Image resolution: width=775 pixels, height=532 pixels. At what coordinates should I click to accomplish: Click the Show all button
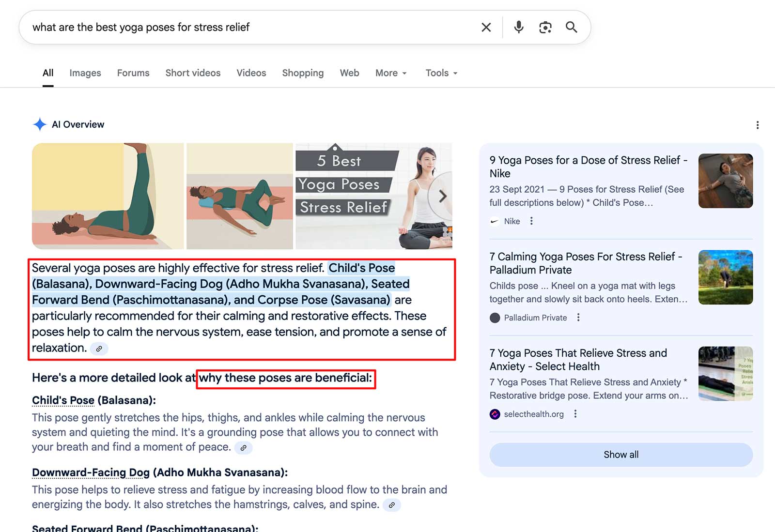(x=620, y=455)
